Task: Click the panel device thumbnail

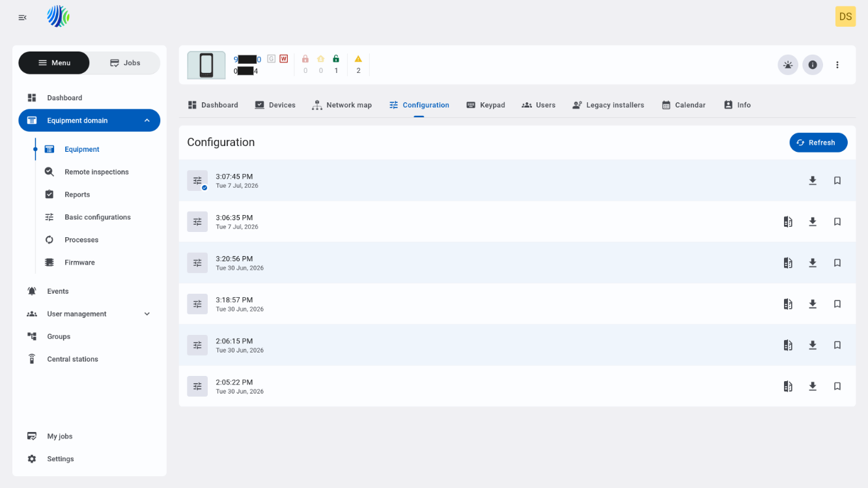Action: [206, 65]
